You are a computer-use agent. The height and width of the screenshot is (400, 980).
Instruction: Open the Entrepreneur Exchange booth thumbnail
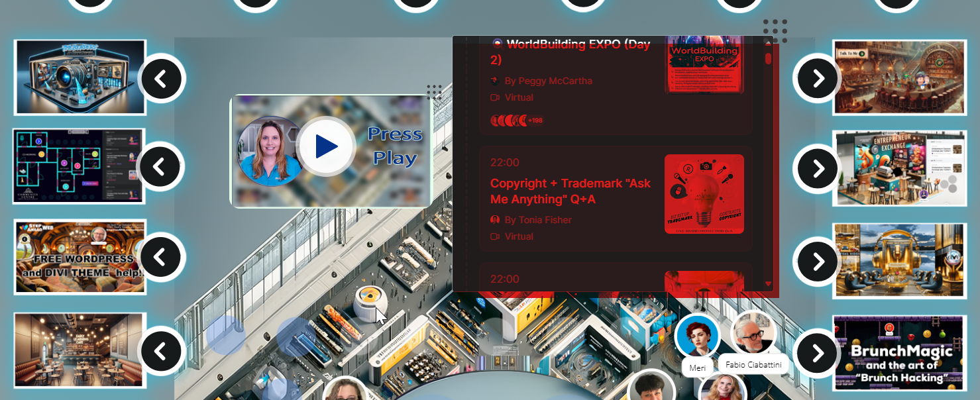click(899, 168)
